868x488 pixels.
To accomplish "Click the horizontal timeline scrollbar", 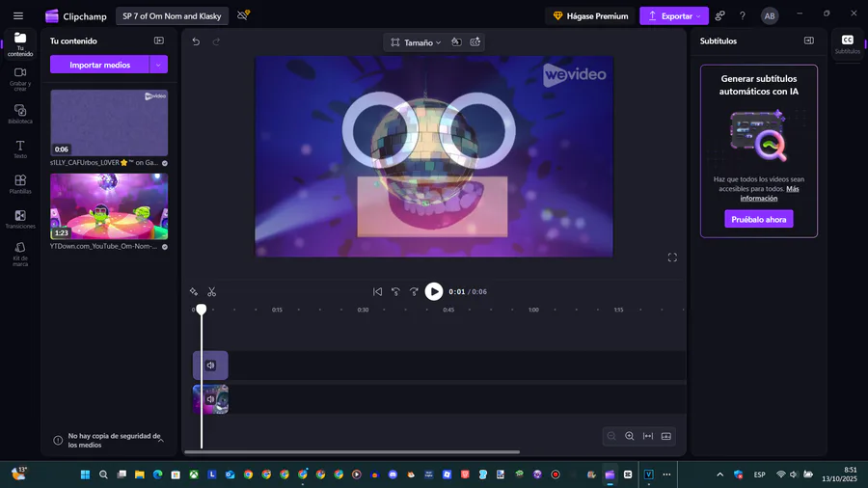I will tap(352, 452).
